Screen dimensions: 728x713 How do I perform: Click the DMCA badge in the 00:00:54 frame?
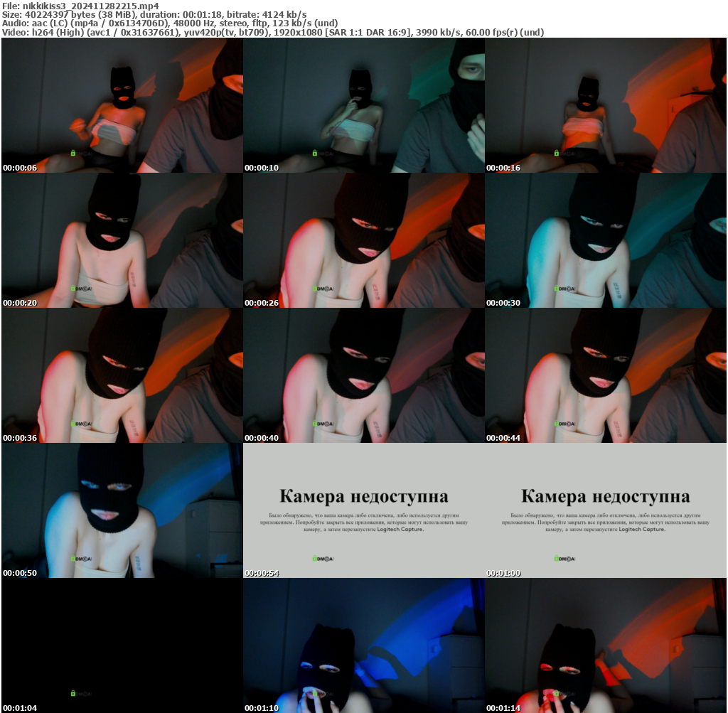[322, 559]
